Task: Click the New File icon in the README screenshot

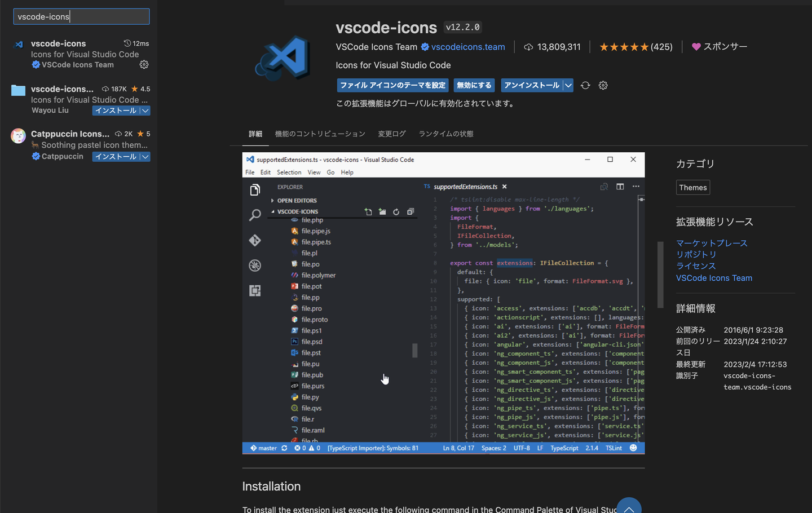Action: coord(368,212)
